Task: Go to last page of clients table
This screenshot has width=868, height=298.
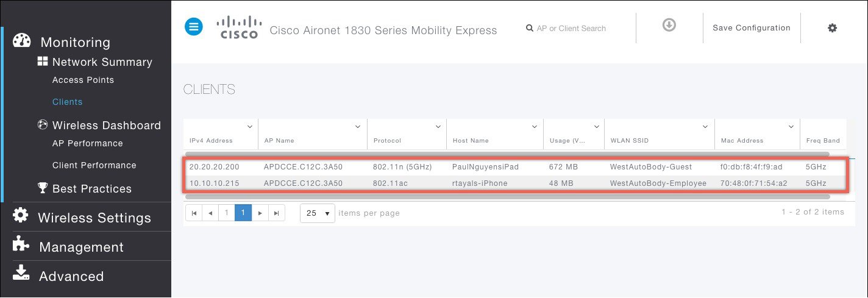Action: tap(277, 213)
